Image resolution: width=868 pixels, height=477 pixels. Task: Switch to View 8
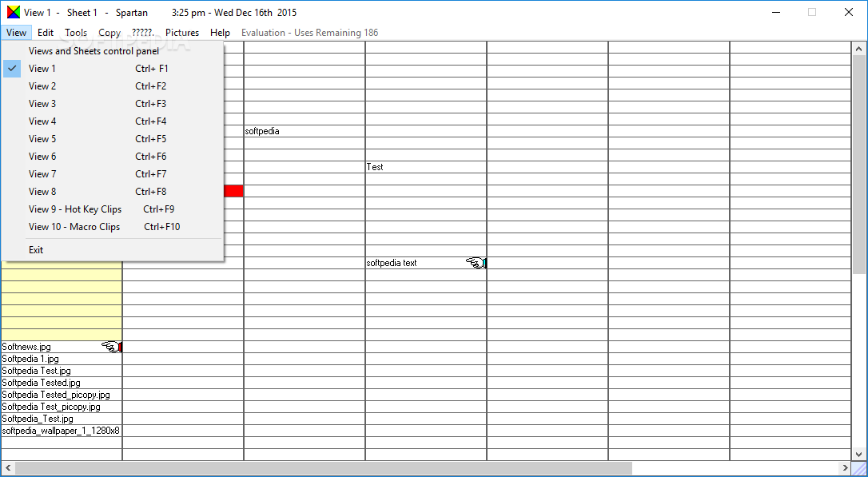[113, 192]
